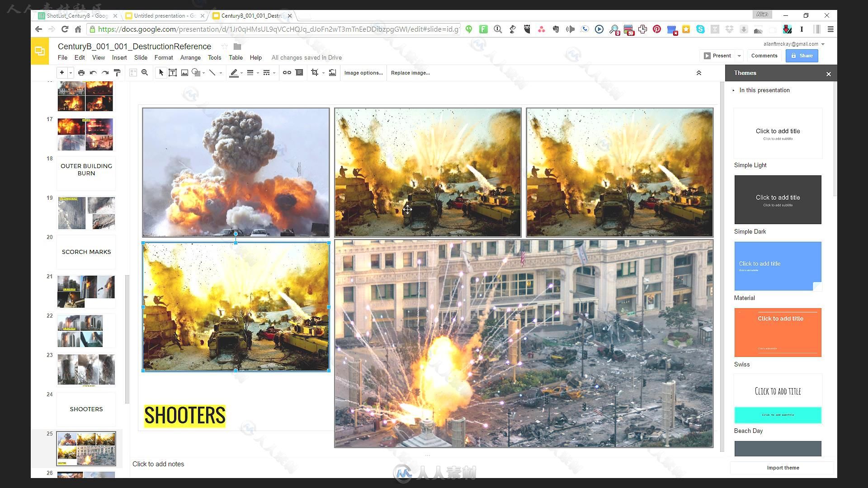The width and height of the screenshot is (868, 488).
Task: Click the speaker notes field
Action: tap(425, 464)
